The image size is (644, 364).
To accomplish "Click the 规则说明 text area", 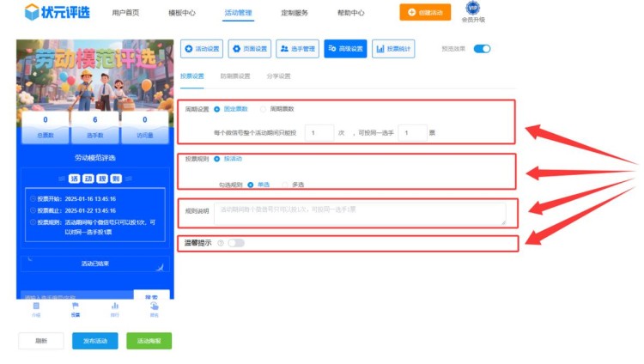I will [x=361, y=214].
